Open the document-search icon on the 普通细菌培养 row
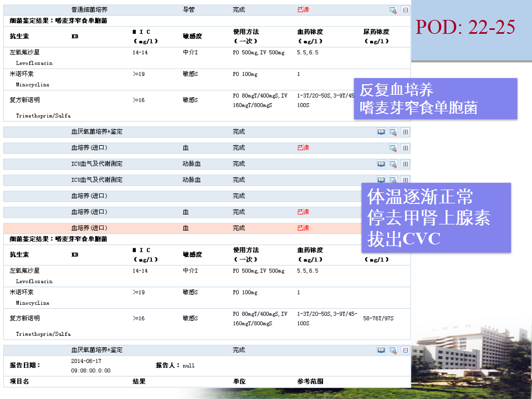This screenshot has width=532, height=399. point(393,10)
